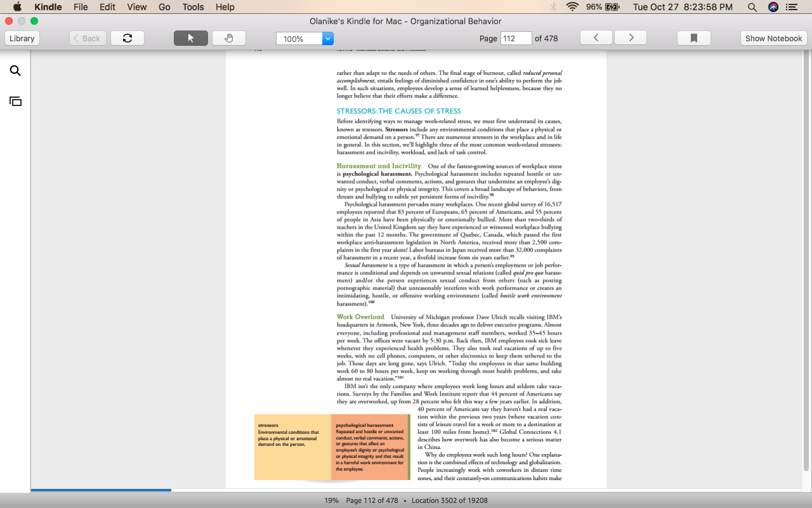
Task: Open the search magnifier in the sidebar
Action: click(x=15, y=71)
